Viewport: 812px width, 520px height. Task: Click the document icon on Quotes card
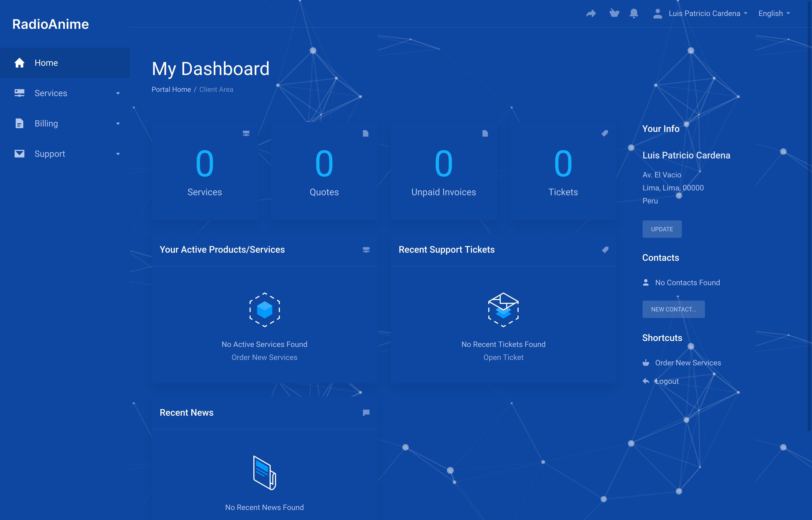[366, 133]
